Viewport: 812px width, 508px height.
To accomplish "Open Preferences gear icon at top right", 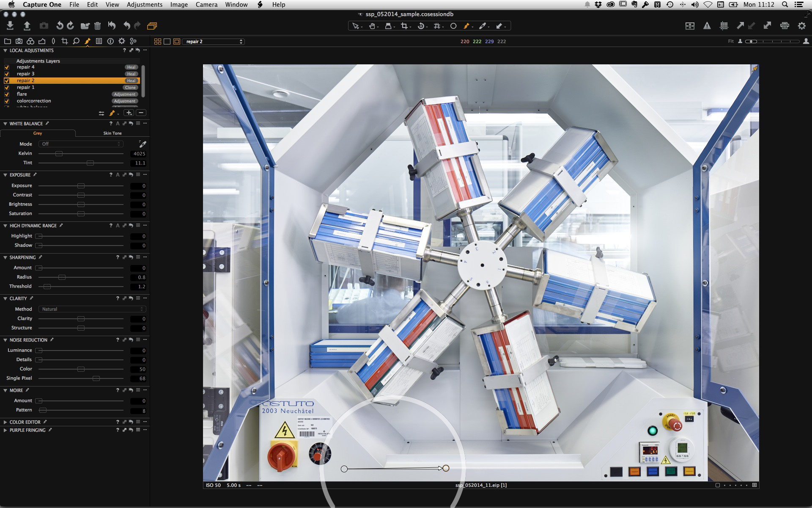I will (x=802, y=26).
